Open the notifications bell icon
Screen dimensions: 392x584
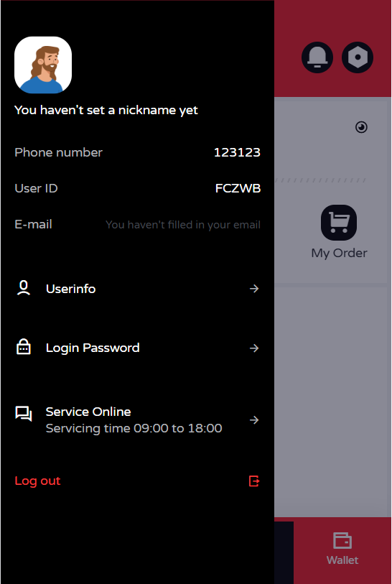point(317,57)
